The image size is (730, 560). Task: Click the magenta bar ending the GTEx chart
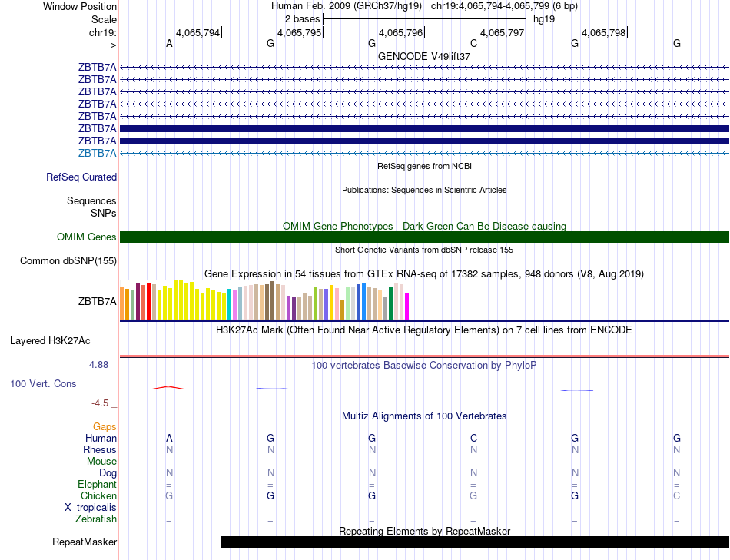[x=407, y=307]
